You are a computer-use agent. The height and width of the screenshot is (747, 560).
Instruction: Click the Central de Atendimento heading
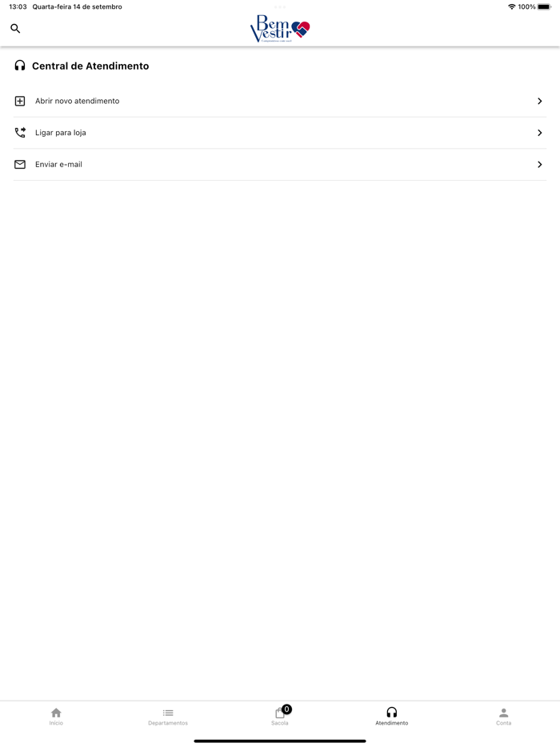90,66
